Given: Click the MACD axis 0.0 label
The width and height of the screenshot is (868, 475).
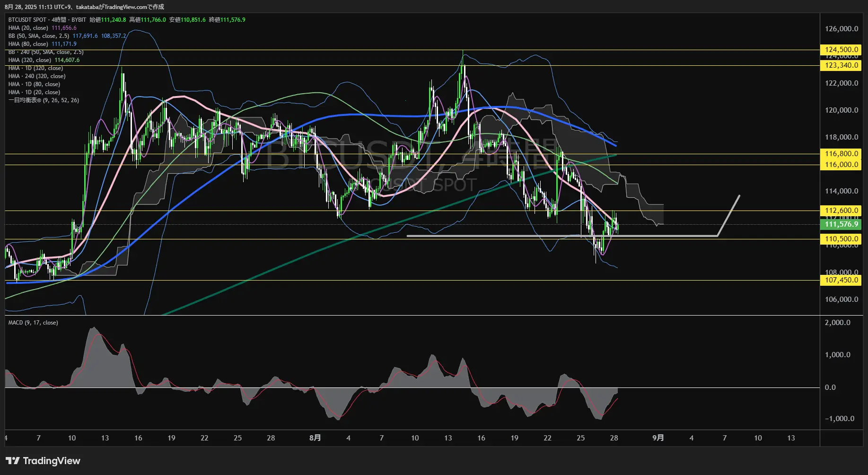Looking at the screenshot, I should pyautogui.click(x=830, y=387).
